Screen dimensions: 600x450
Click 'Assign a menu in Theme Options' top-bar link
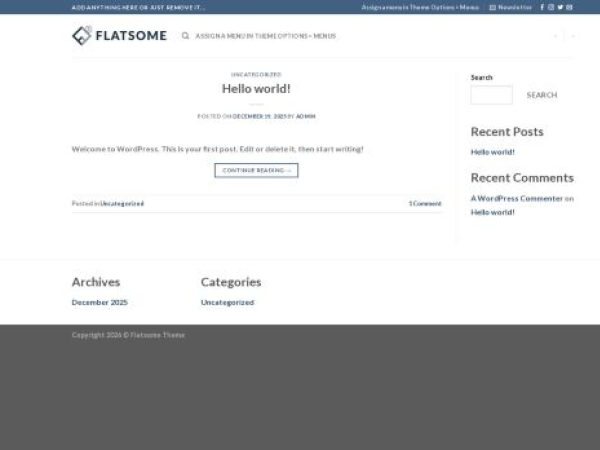click(x=420, y=7)
